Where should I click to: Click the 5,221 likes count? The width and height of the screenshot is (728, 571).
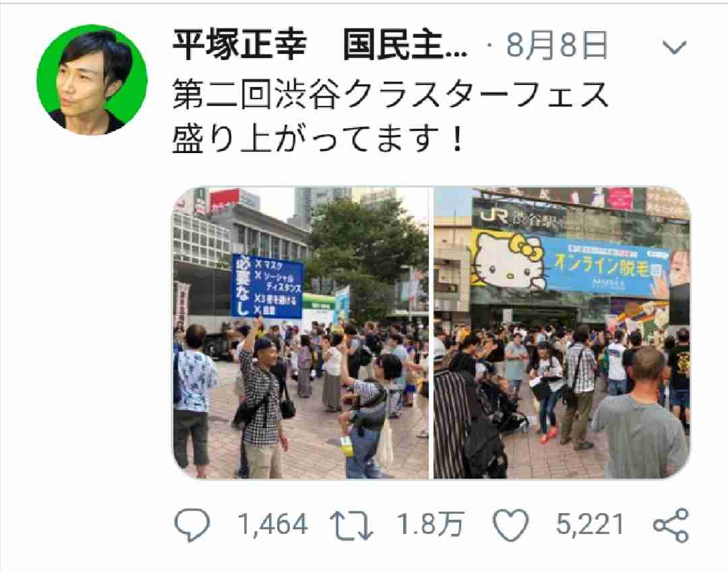pos(590,525)
